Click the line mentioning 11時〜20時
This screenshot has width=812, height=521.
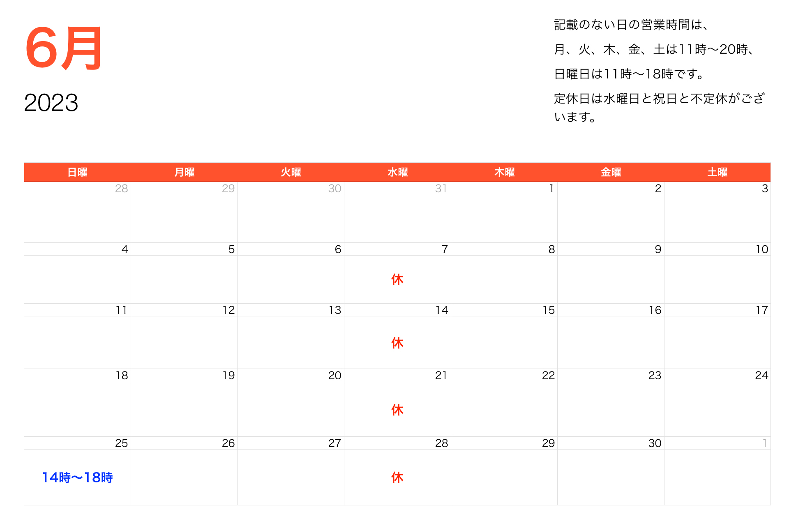(654, 50)
